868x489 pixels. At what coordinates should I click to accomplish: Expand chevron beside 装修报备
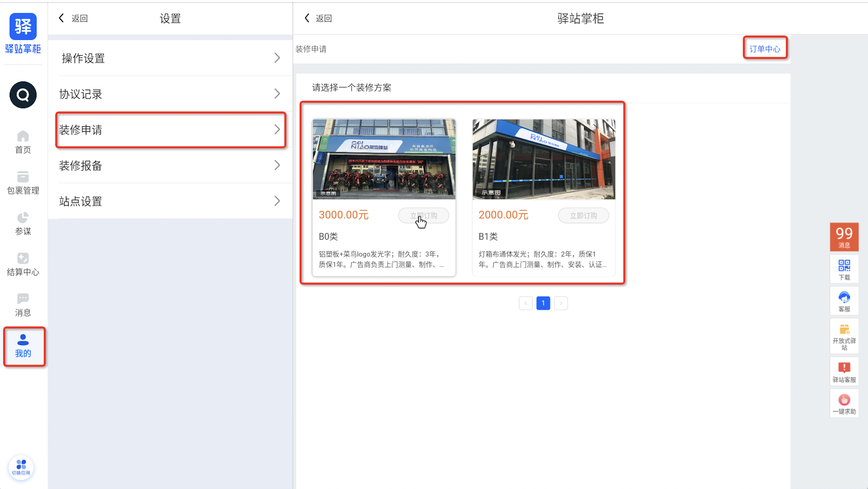point(277,165)
